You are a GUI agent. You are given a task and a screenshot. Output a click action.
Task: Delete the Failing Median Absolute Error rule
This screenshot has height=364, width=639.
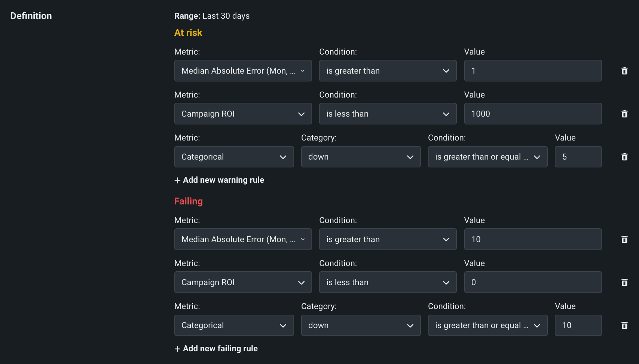[624, 240]
